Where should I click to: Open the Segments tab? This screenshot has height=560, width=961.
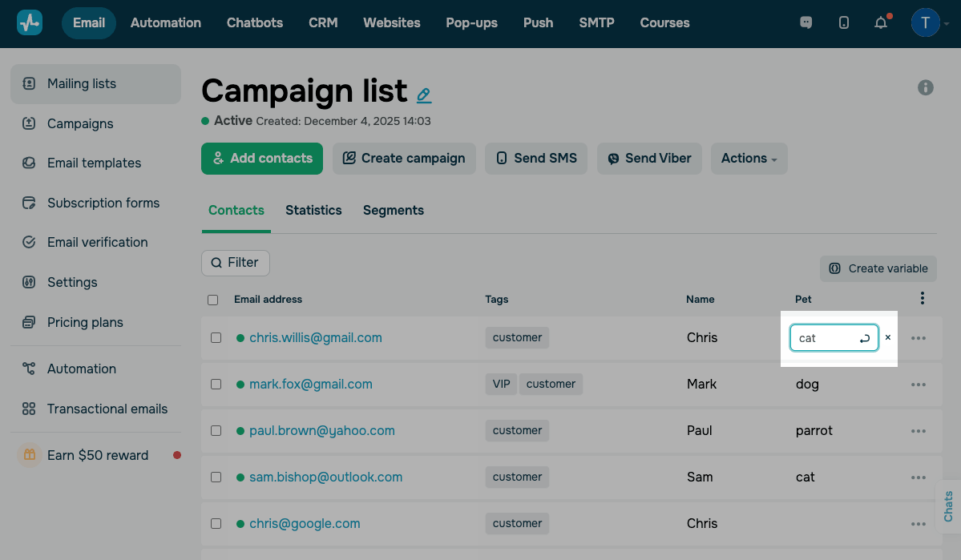394,210
